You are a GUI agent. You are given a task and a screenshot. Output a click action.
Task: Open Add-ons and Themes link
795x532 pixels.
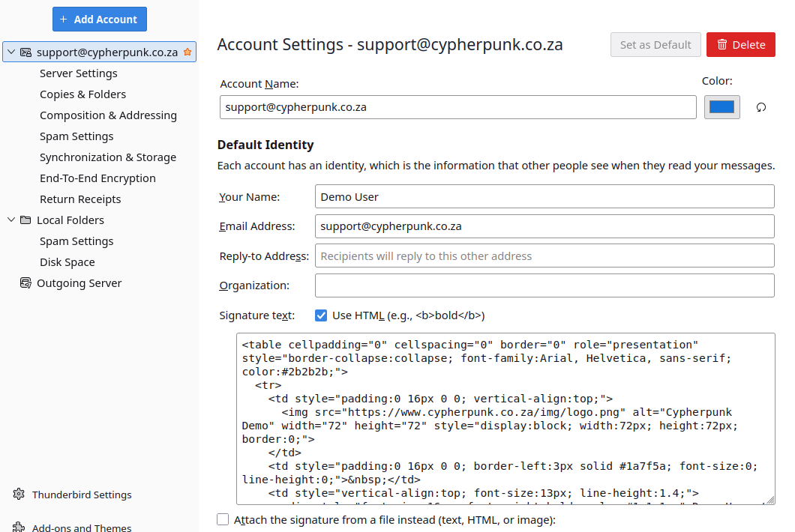(82, 527)
